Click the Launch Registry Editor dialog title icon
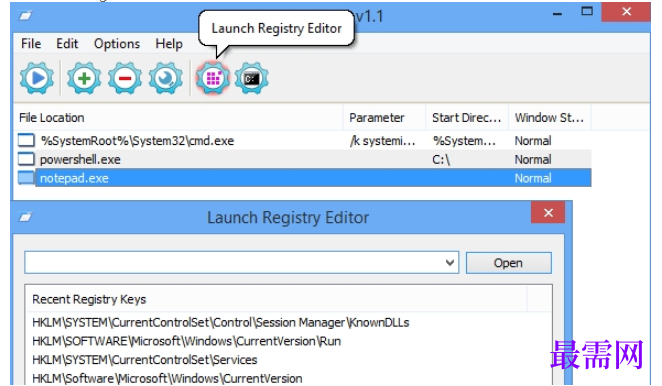The width and height of the screenshot is (662, 386). click(25, 217)
